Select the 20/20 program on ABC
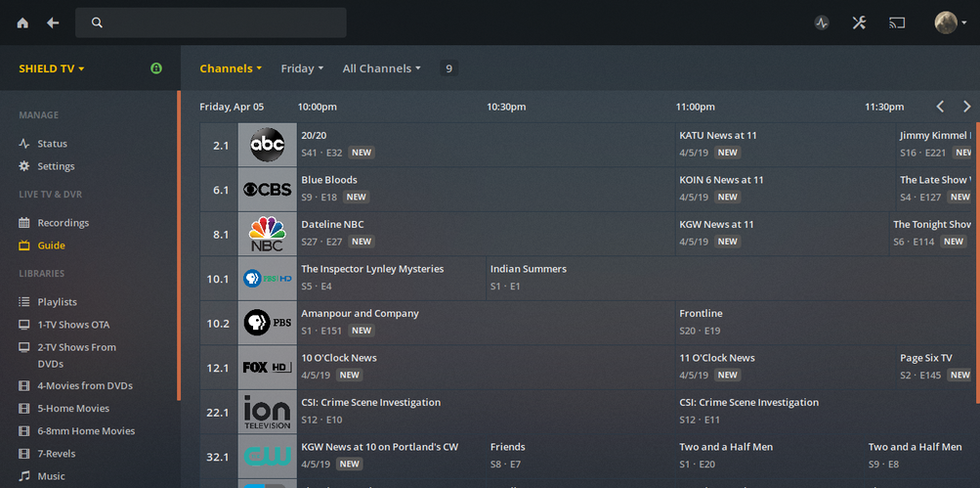The width and height of the screenshot is (980, 488). [486, 145]
